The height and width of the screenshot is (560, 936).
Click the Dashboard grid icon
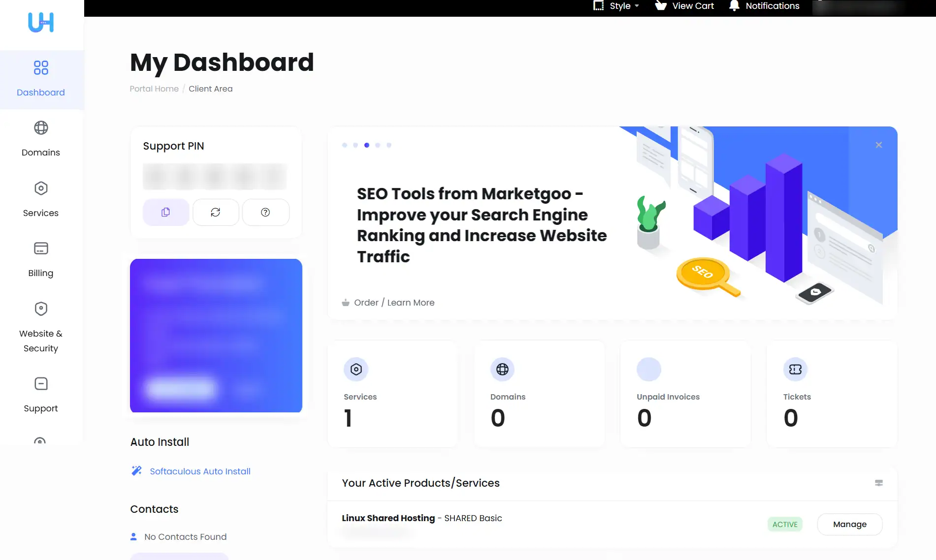point(41,67)
